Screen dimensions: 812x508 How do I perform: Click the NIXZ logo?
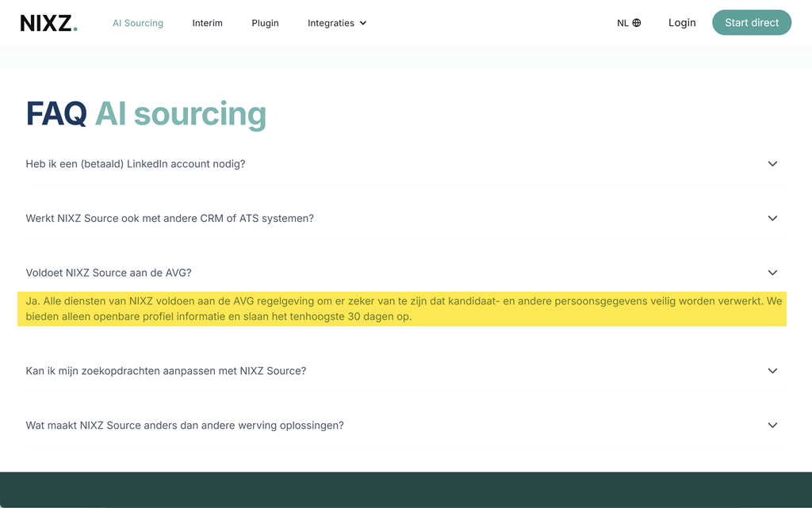48,23
